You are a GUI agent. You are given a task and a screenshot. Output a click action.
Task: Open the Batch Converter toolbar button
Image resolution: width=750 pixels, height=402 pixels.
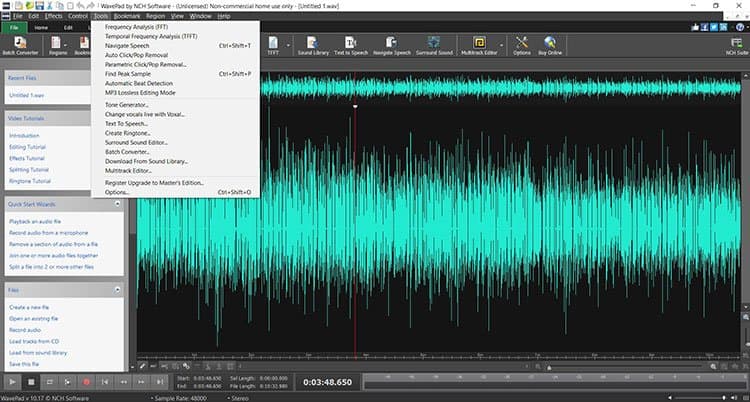click(x=20, y=45)
